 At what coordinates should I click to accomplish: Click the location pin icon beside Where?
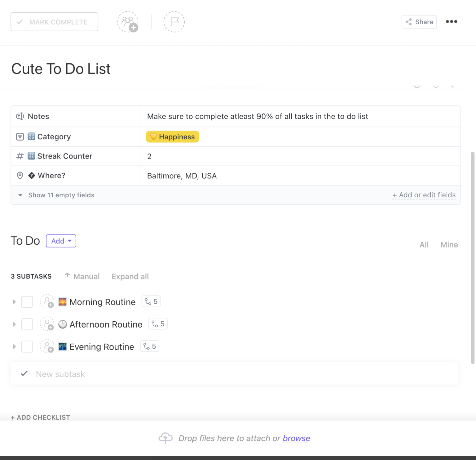click(x=20, y=176)
